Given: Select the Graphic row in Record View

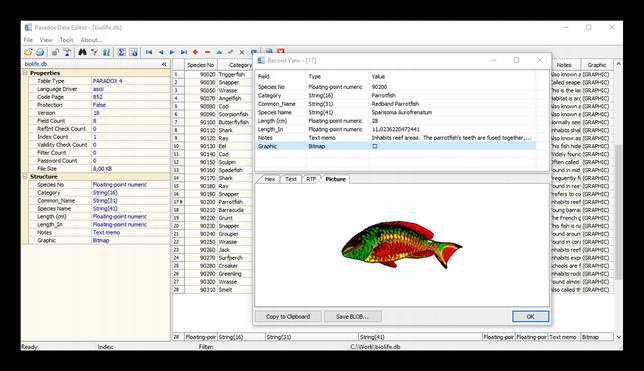Looking at the screenshot, I should click(x=396, y=146).
